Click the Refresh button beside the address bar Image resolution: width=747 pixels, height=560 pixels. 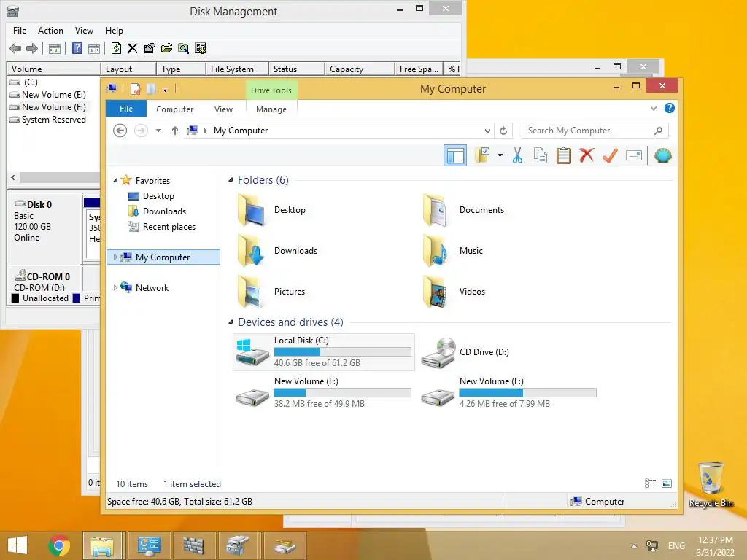point(503,131)
